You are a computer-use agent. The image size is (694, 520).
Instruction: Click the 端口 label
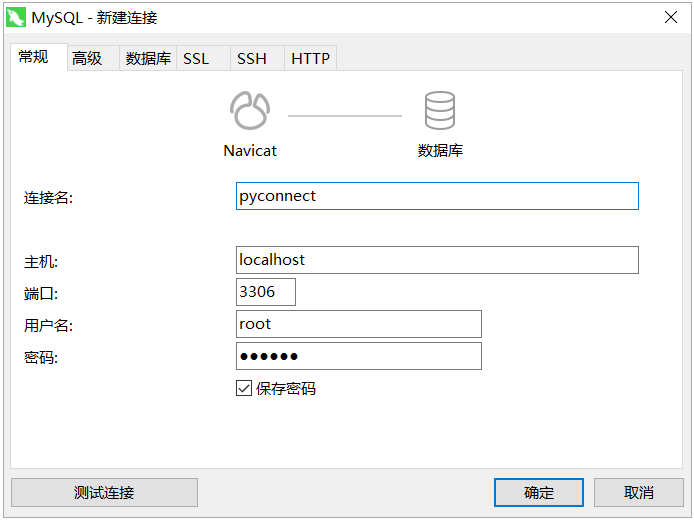click(41, 293)
